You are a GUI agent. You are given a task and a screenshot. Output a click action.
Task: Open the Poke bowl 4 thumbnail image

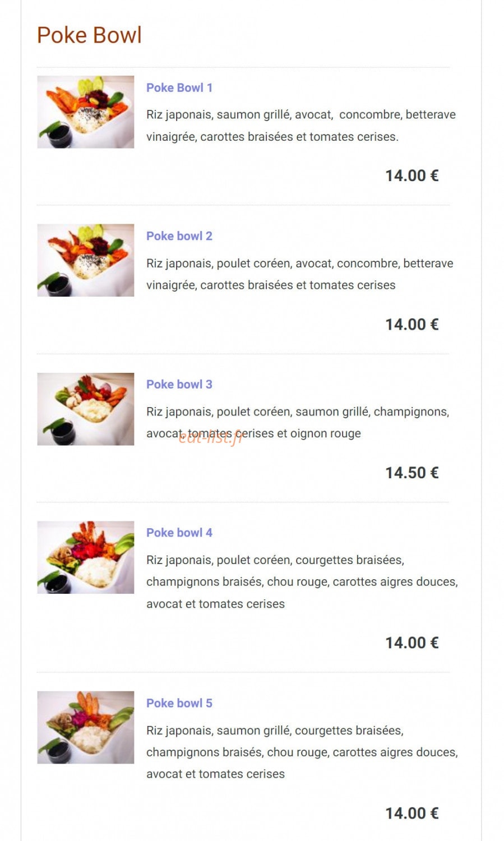point(85,557)
